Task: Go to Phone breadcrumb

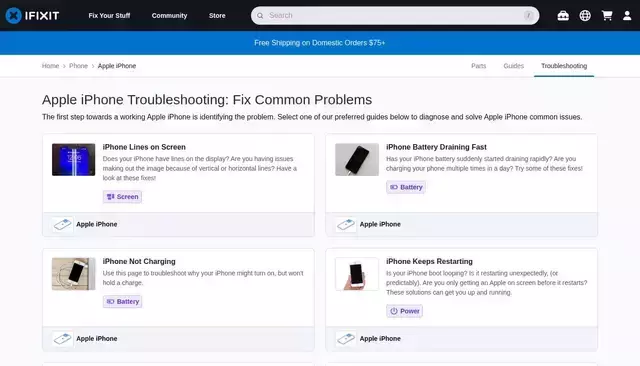Action: pyautogui.click(x=78, y=66)
